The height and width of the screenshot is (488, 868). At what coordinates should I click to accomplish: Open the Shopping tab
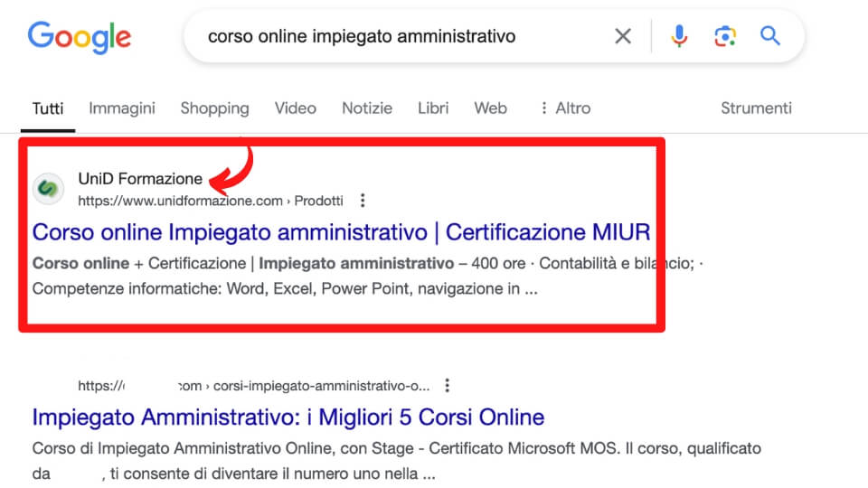tap(215, 108)
